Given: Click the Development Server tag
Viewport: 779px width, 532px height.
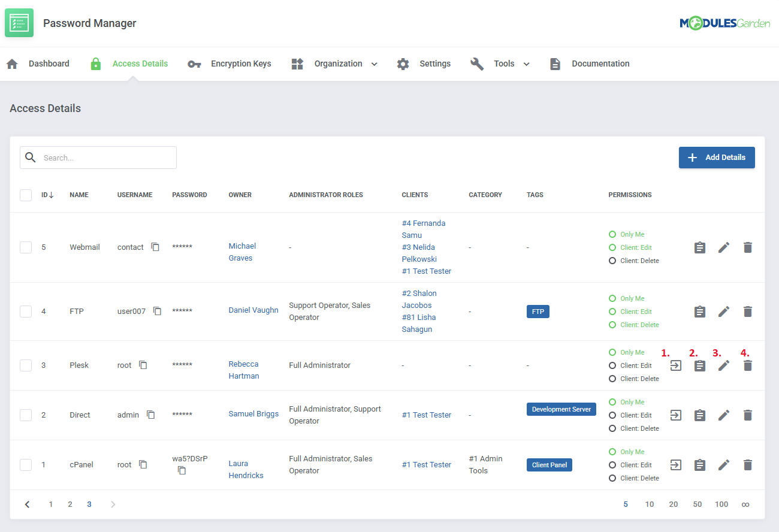Looking at the screenshot, I should click(561, 409).
